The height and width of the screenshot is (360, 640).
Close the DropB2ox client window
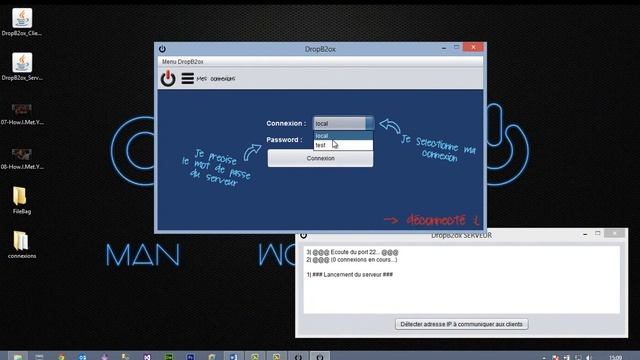473,47
